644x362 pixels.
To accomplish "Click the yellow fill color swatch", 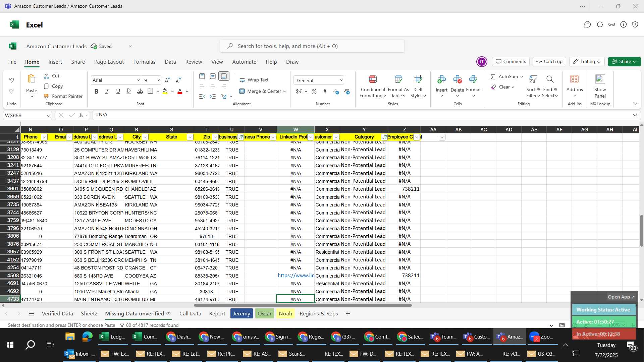I will 165,91.
